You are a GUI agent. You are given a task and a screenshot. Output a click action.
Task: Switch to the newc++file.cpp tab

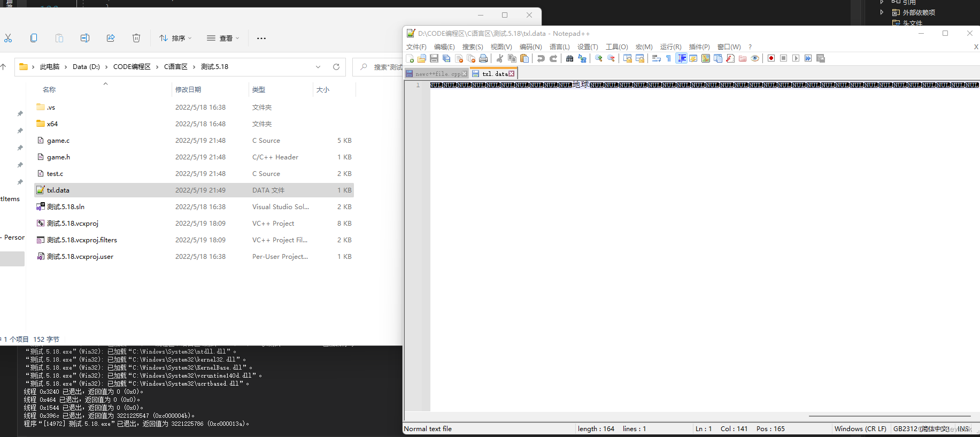[437, 74]
